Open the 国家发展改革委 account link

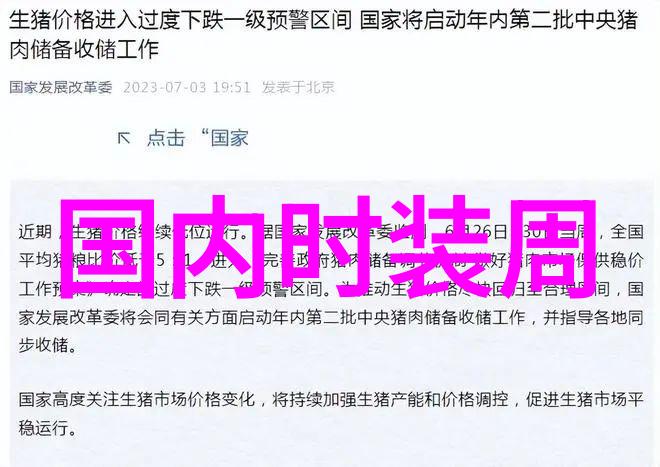pos(61,88)
